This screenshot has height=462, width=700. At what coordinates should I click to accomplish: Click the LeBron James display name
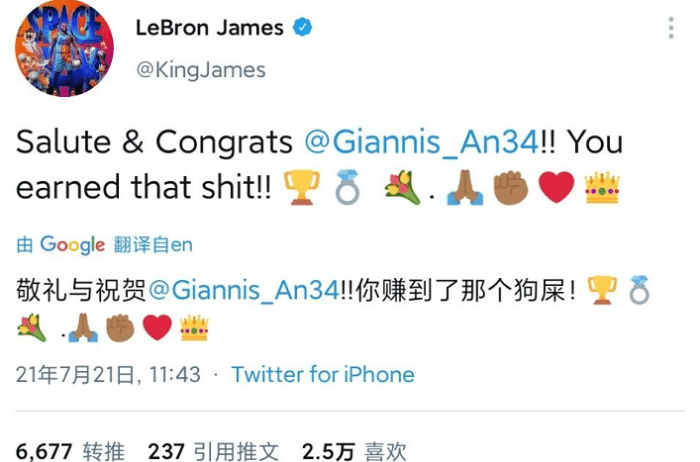[x=209, y=28]
